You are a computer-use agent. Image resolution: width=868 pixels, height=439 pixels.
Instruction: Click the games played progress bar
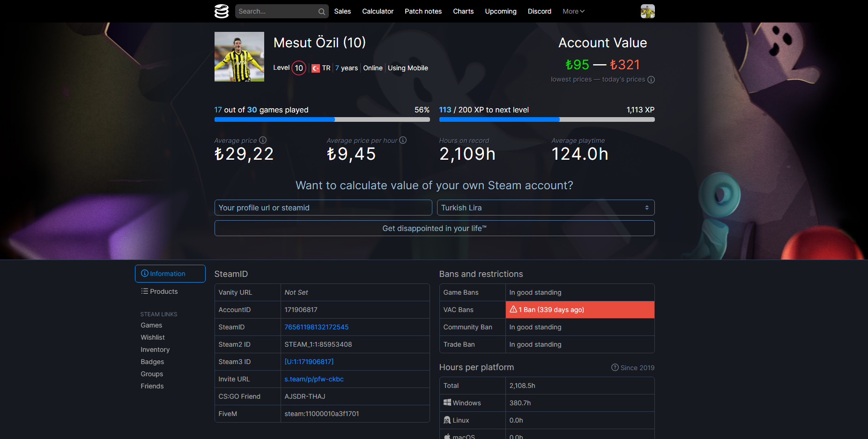click(322, 119)
